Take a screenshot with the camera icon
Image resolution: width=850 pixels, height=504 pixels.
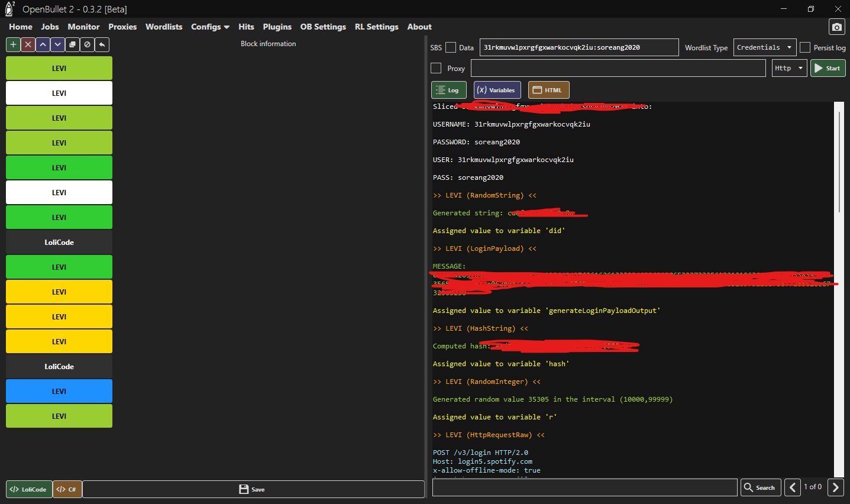(836, 27)
